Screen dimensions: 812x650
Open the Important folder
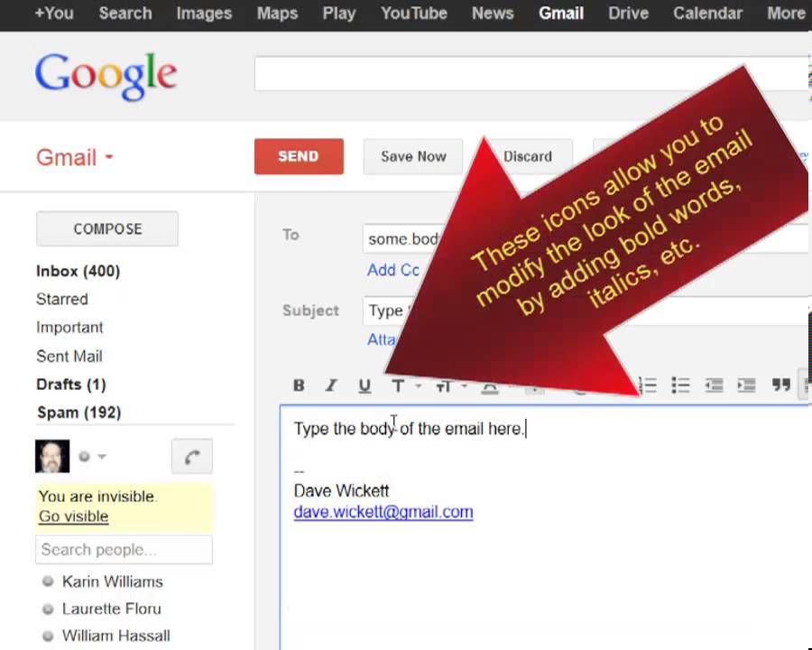(x=69, y=328)
